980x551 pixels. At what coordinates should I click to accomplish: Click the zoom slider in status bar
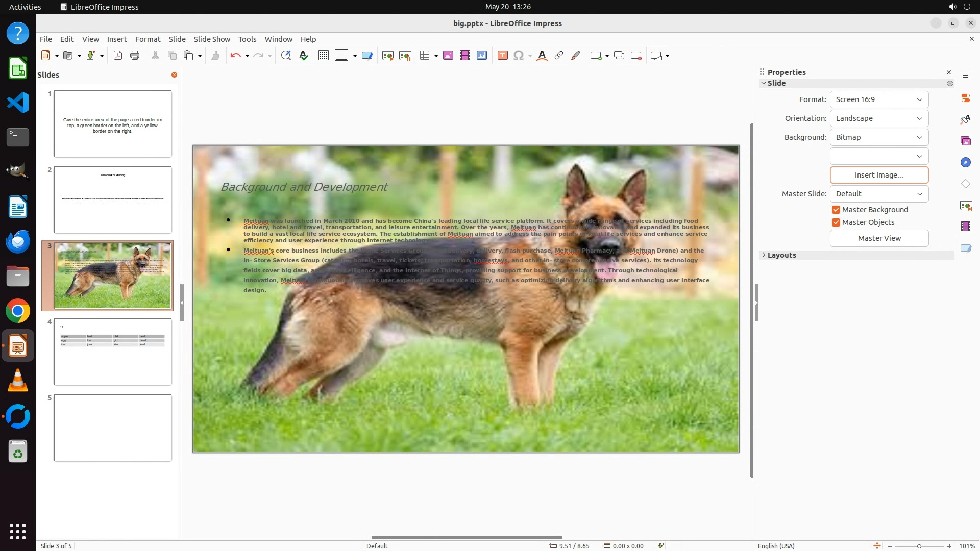[x=919, y=546]
